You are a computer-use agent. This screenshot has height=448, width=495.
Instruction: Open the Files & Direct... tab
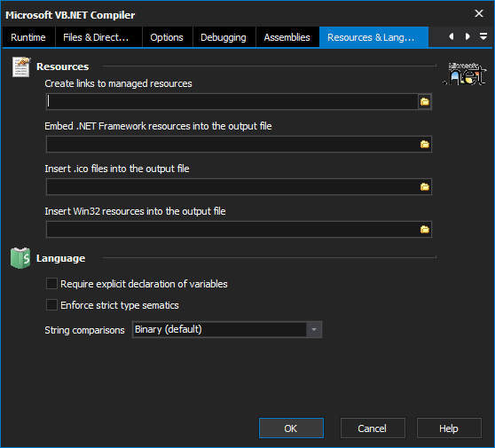click(98, 37)
